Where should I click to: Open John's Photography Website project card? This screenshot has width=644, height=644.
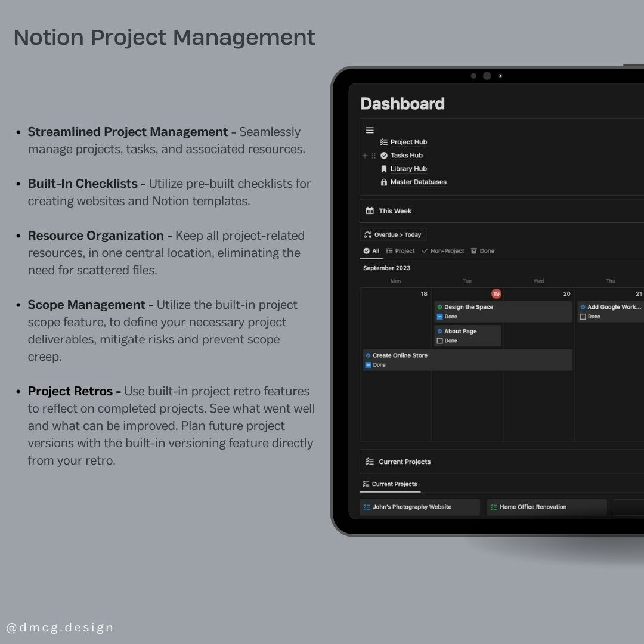click(419, 507)
